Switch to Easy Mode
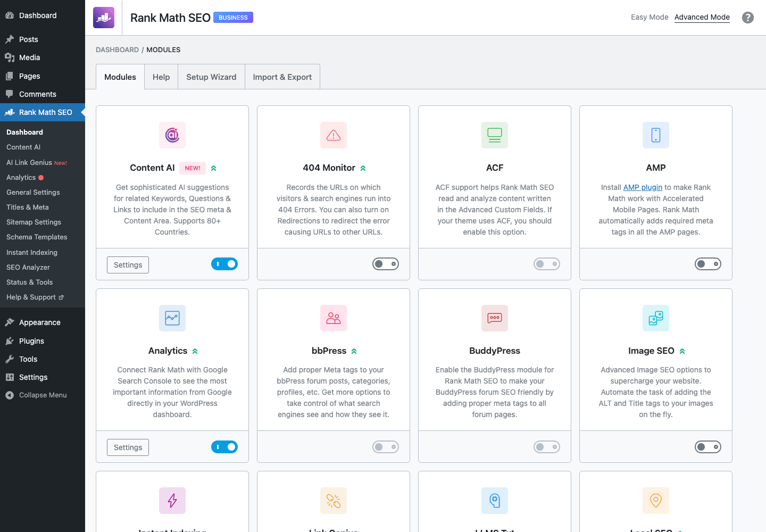 point(650,17)
